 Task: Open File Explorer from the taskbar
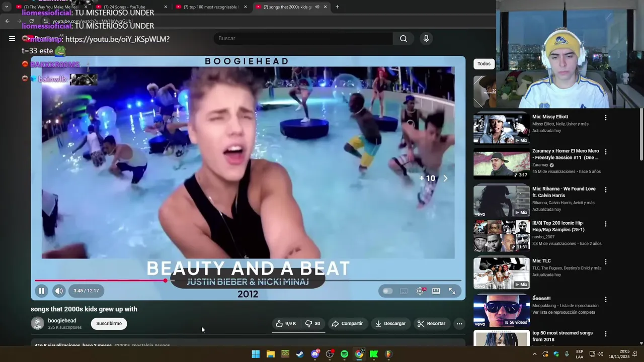[x=270, y=354]
